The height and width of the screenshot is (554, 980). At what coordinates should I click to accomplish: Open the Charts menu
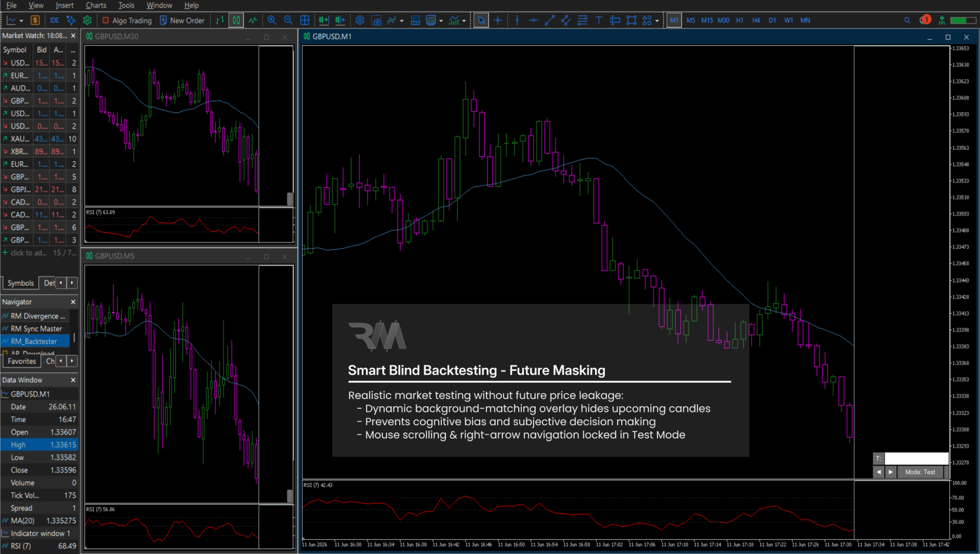[96, 5]
